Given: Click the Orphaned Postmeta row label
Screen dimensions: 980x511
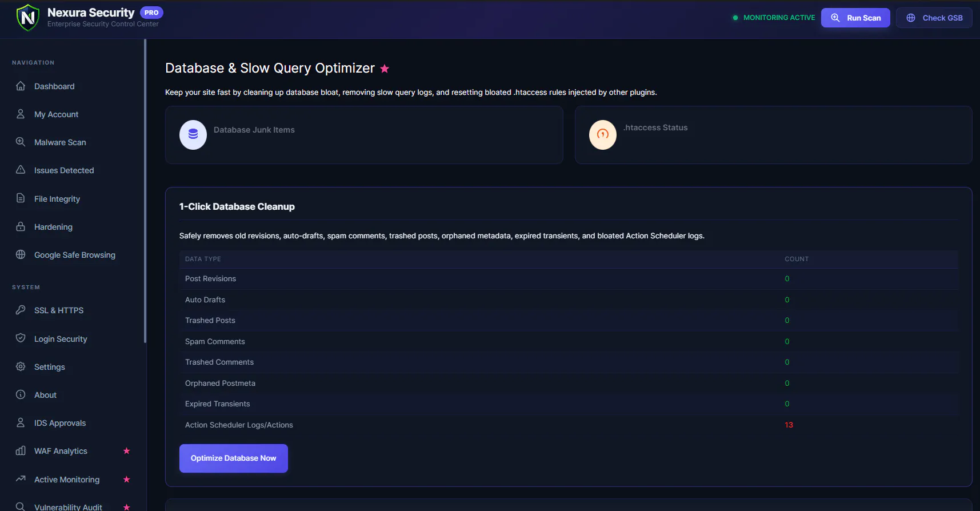Looking at the screenshot, I should point(220,384).
